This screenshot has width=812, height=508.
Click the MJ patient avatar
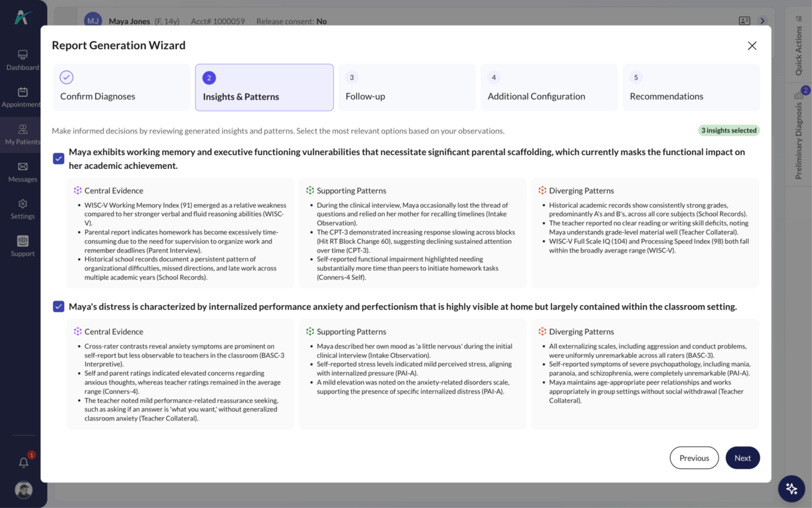click(x=93, y=20)
